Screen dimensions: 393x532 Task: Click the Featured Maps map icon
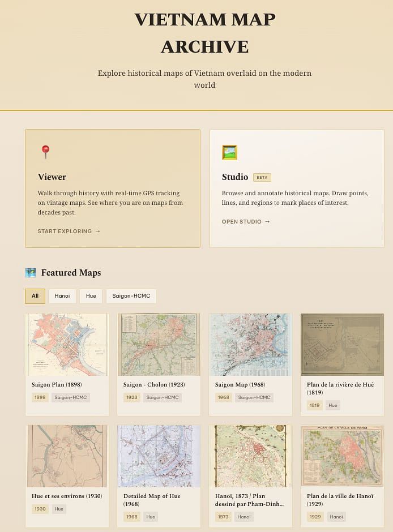[x=31, y=273]
